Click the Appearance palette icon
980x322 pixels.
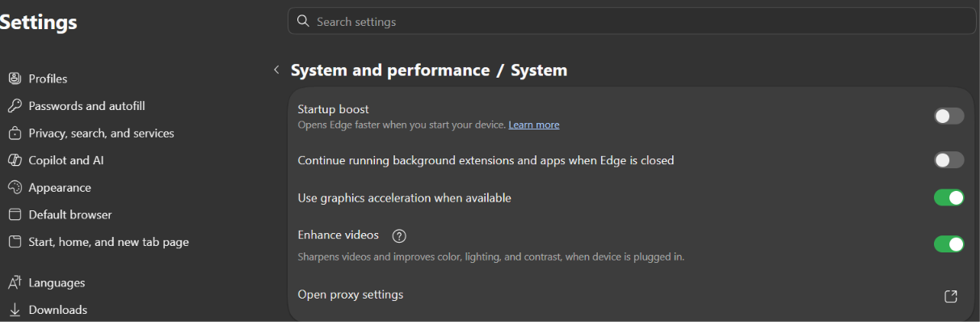(15, 188)
